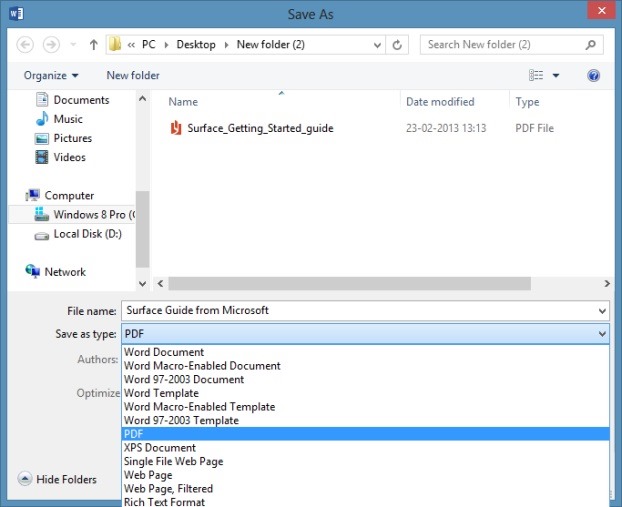Viewport: 622px width, 507px height.
Task: Sort by Name column header
Action: pyautogui.click(x=183, y=102)
